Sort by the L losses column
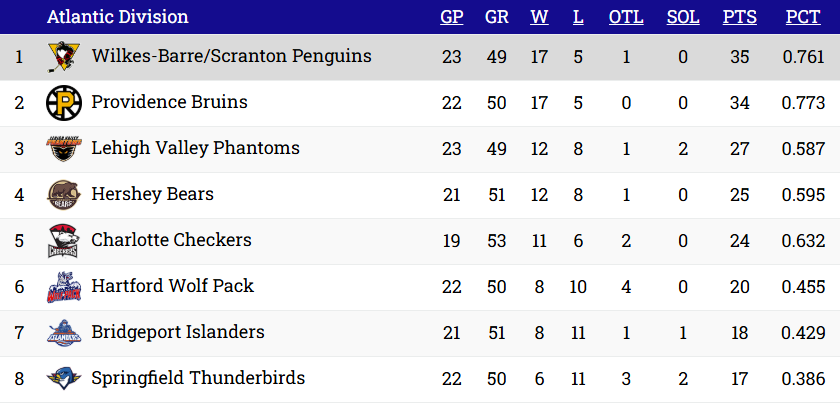 (x=578, y=17)
